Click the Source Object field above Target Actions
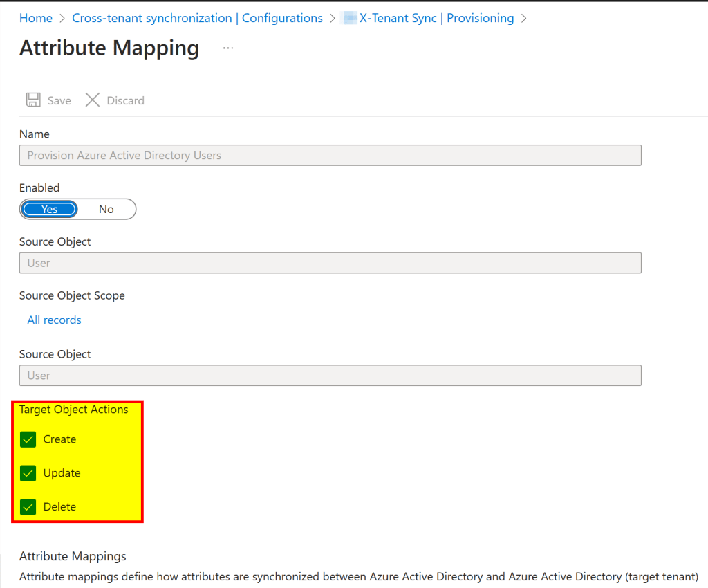Image resolution: width=708 pixels, height=588 pixels. [x=330, y=375]
